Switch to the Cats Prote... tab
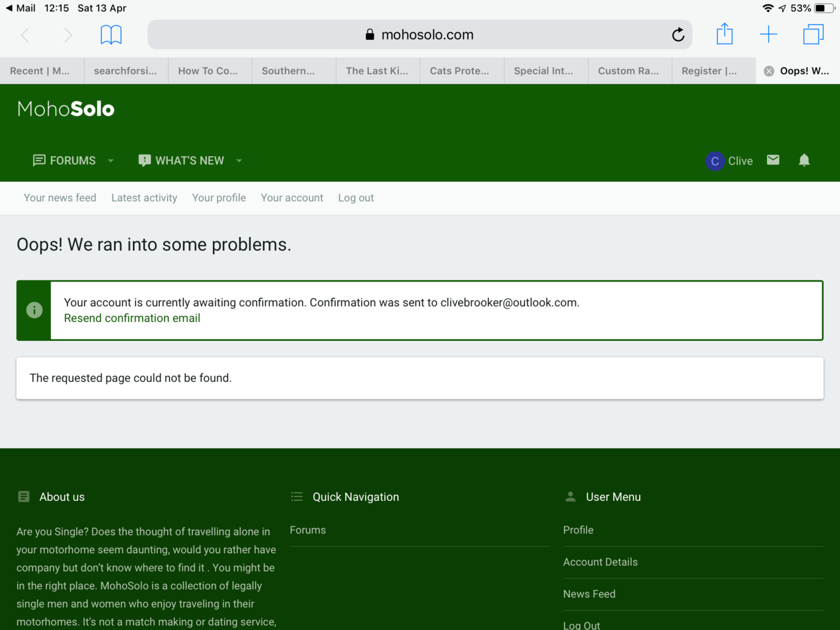840x630 pixels. coord(462,71)
